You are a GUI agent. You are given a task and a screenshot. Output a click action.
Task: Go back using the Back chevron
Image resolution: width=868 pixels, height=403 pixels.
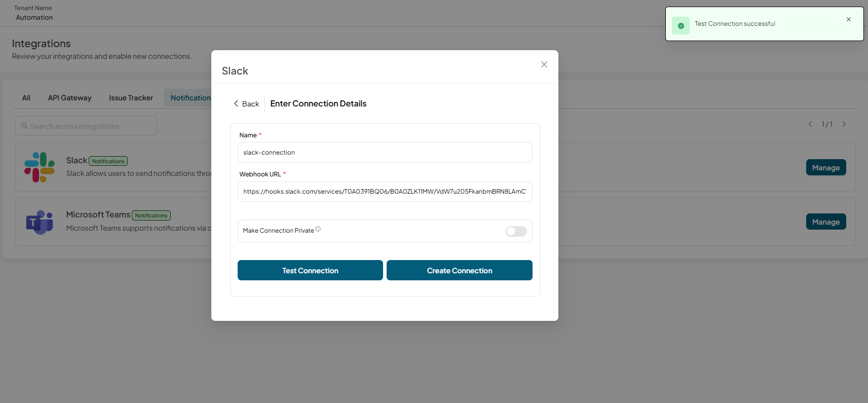236,103
